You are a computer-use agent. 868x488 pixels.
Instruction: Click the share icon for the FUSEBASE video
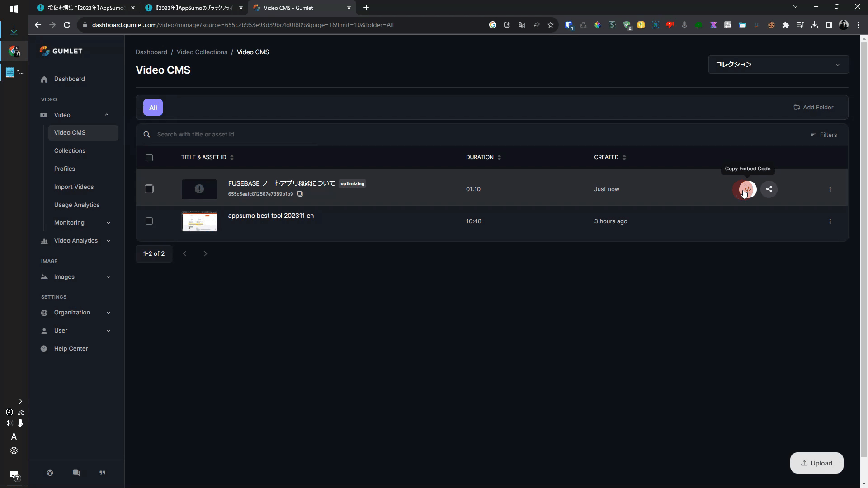point(769,189)
